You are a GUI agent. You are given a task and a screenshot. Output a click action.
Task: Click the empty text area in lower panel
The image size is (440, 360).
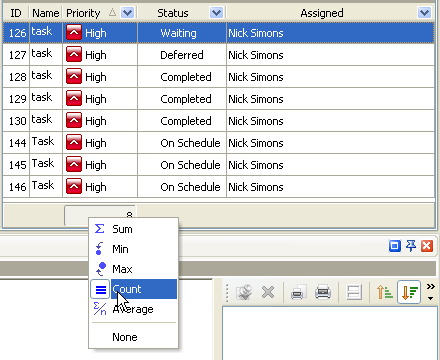click(x=330, y=333)
